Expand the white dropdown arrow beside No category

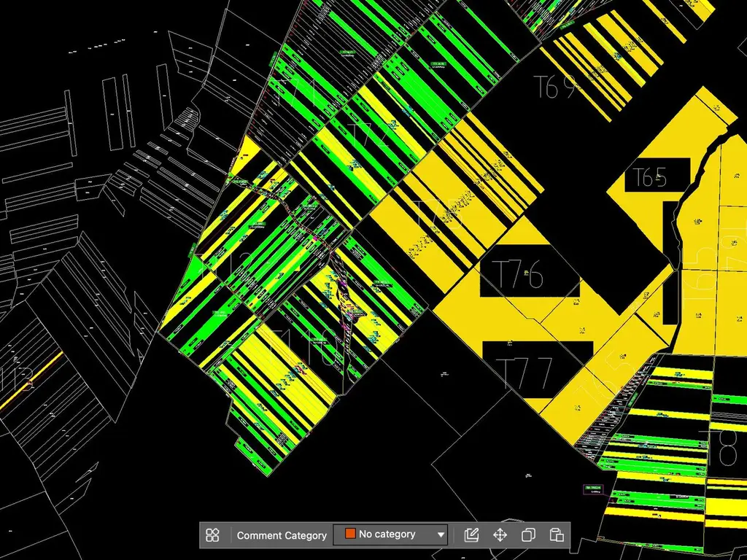[441, 534]
